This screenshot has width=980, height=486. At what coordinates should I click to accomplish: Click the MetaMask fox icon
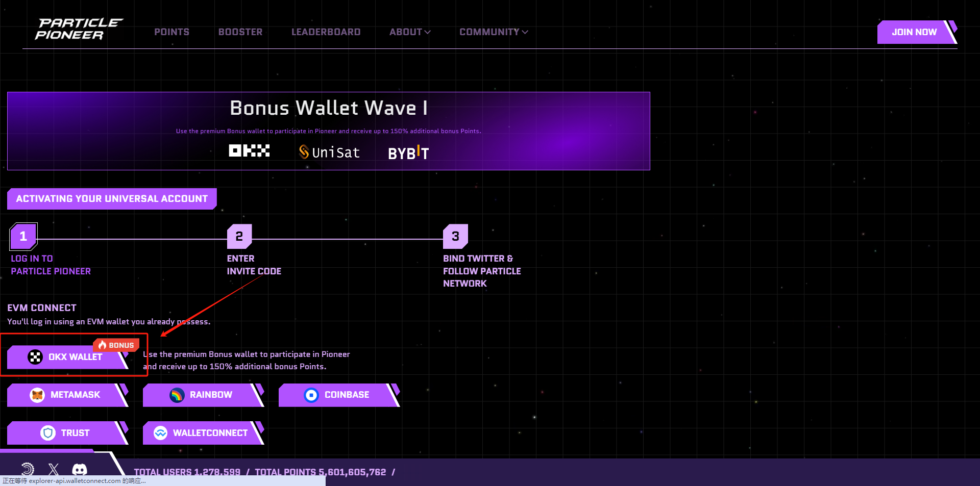pyautogui.click(x=37, y=395)
